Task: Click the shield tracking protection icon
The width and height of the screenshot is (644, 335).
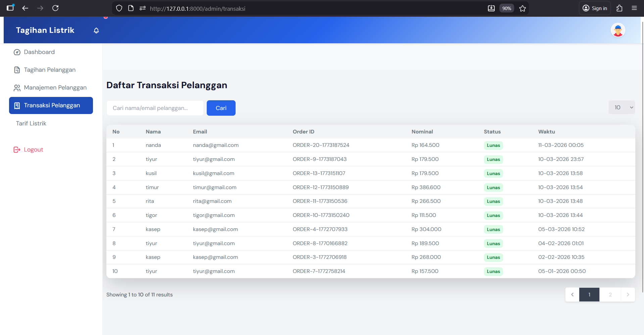Action: (x=119, y=8)
